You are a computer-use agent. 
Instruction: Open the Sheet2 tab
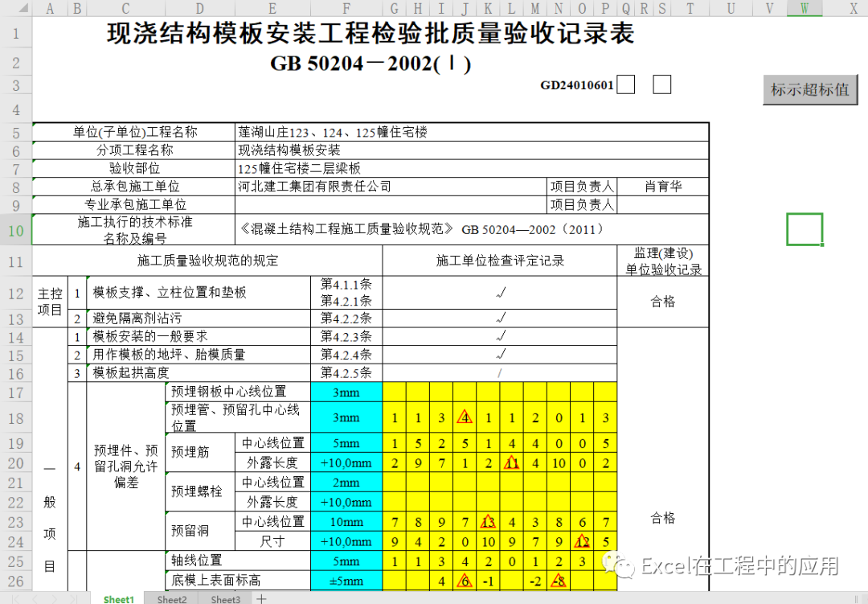coord(172,598)
